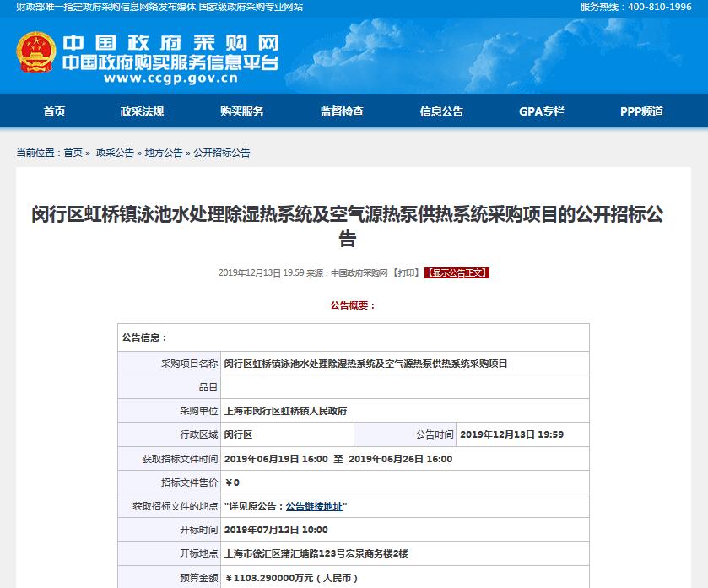
Task: Click the 品目 row label
Action: click(x=208, y=387)
